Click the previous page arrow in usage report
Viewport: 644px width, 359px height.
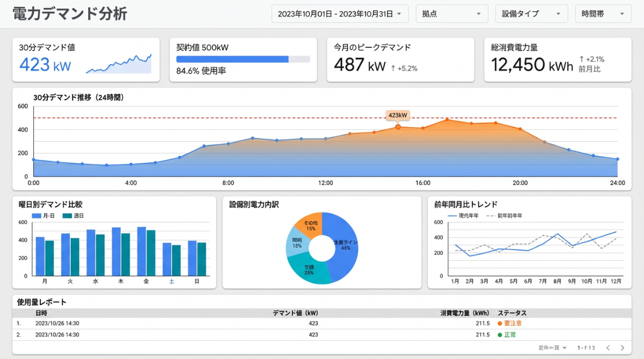click(608, 348)
